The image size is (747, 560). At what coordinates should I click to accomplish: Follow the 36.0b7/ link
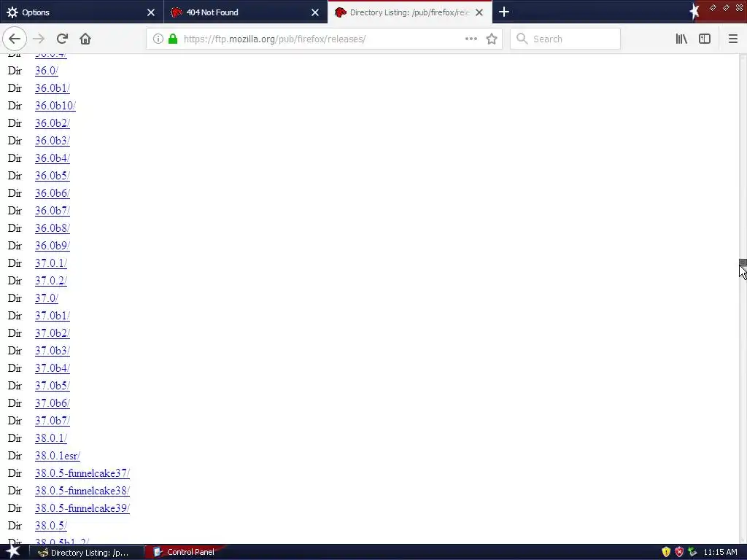tap(53, 211)
